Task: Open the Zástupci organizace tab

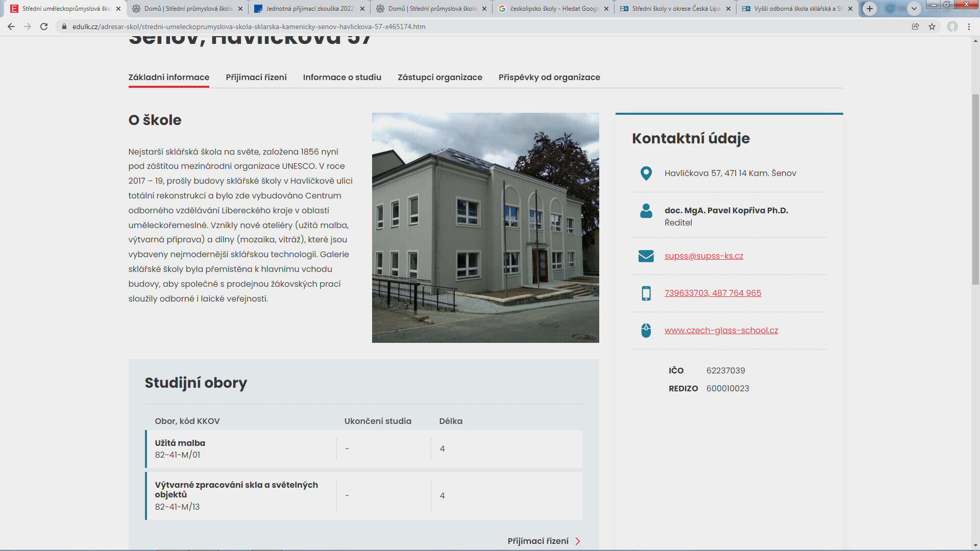Action: (440, 77)
